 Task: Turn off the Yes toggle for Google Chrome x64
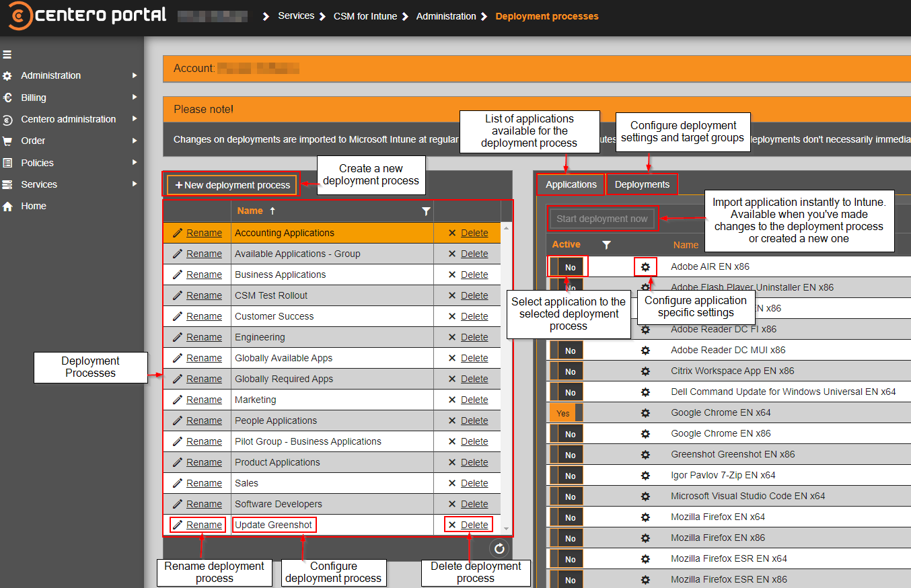tap(567, 413)
